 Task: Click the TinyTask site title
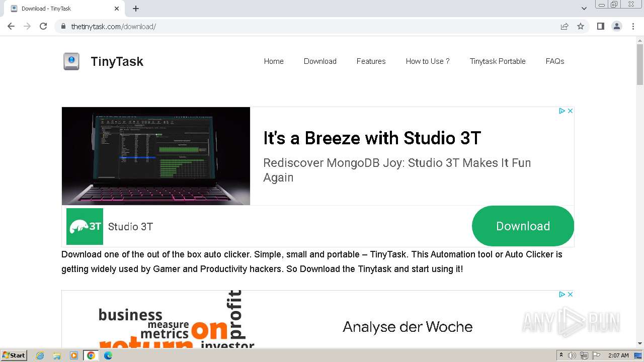point(117,61)
